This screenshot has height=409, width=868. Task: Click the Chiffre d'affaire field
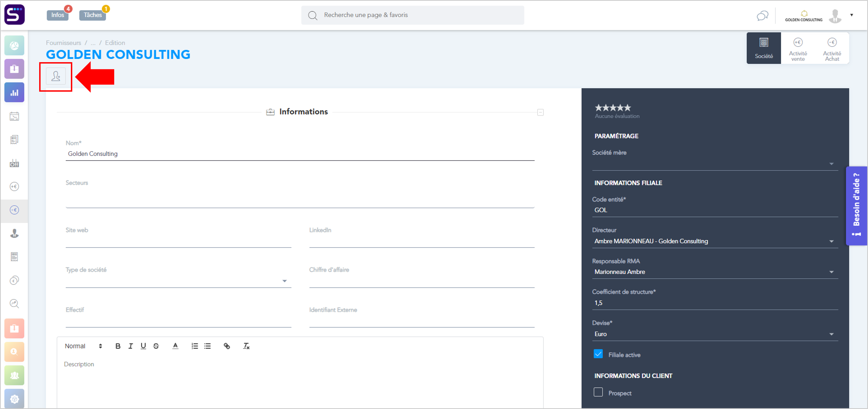point(422,281)
